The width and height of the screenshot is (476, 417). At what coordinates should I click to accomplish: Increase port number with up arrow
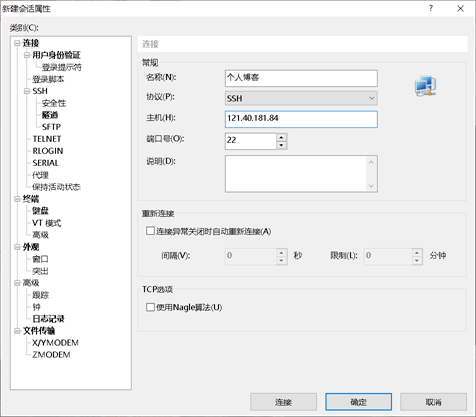[282, 137]
